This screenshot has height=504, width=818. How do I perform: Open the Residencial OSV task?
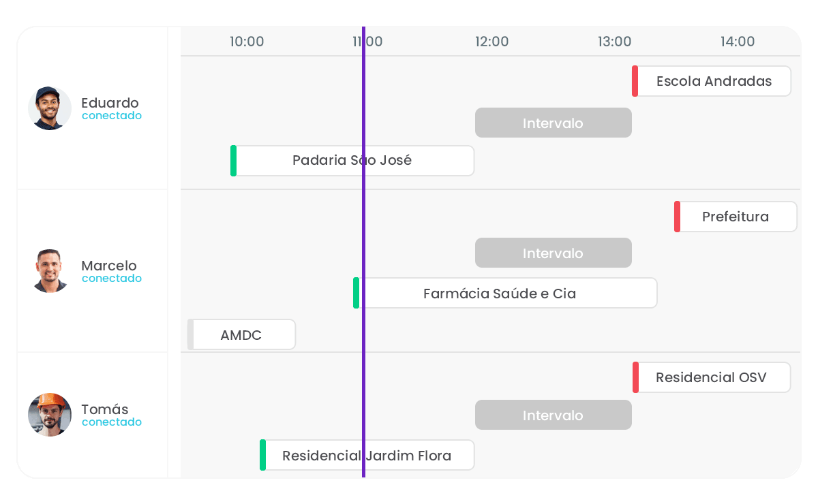click(x=712, y=377)
